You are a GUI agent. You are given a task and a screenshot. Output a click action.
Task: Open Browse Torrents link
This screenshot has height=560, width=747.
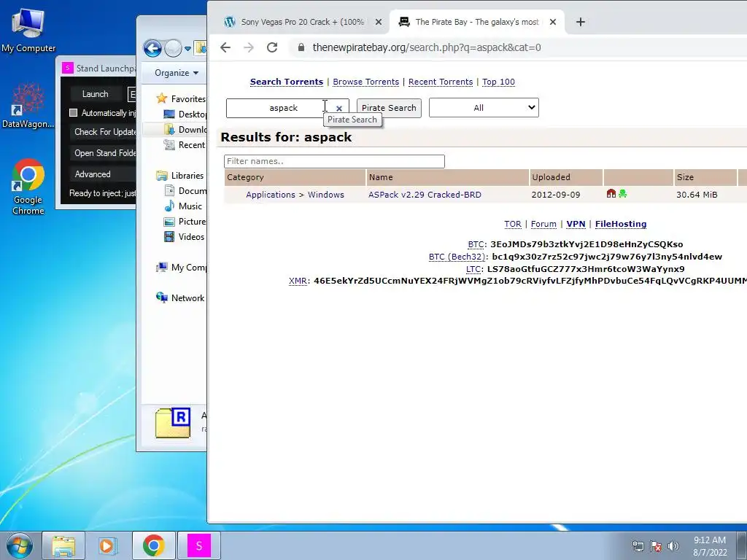(x=366, y=82)
